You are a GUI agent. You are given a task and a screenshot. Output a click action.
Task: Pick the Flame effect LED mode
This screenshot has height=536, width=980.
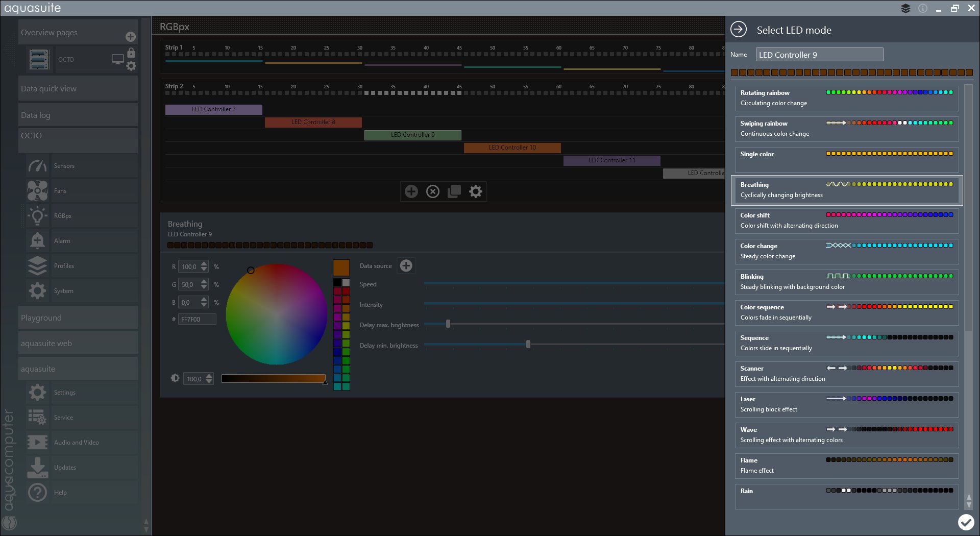click(846, 466)
